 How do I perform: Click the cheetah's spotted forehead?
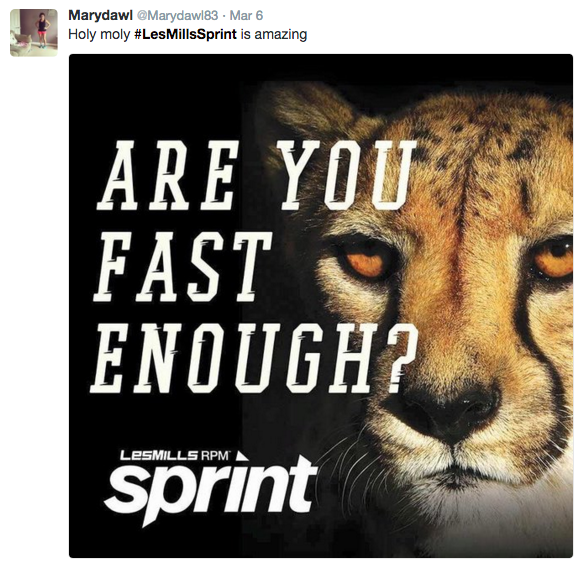(485, 157)
